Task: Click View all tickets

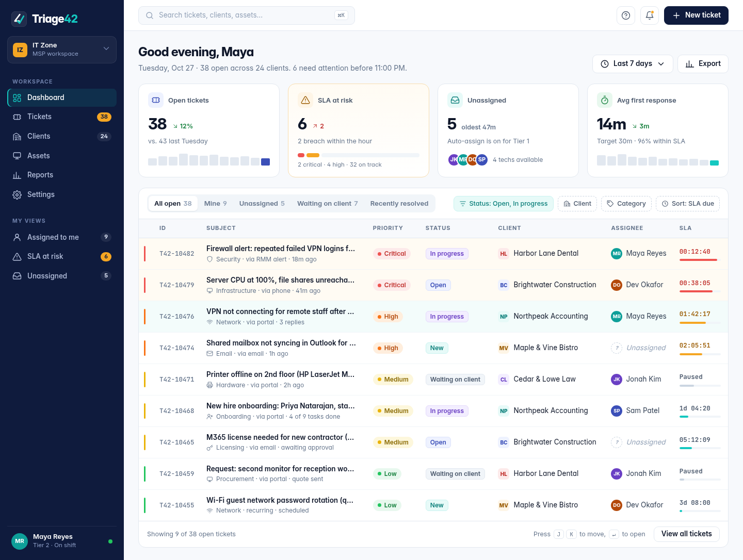Action: (x=687, y=534)
